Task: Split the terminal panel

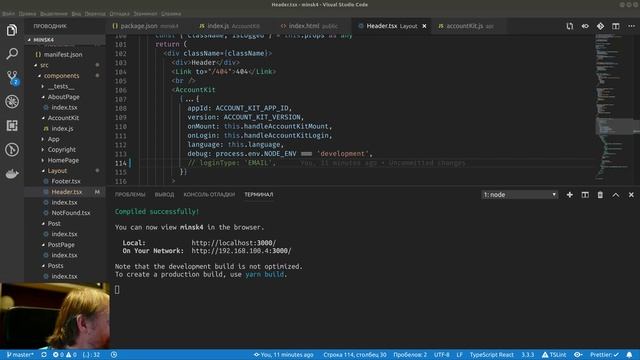Action: 585,195
